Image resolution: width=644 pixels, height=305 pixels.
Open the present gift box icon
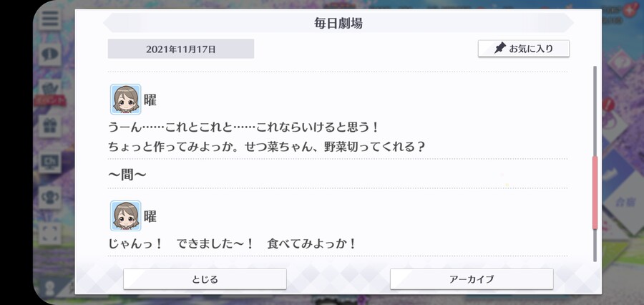(x=50, y=126)
